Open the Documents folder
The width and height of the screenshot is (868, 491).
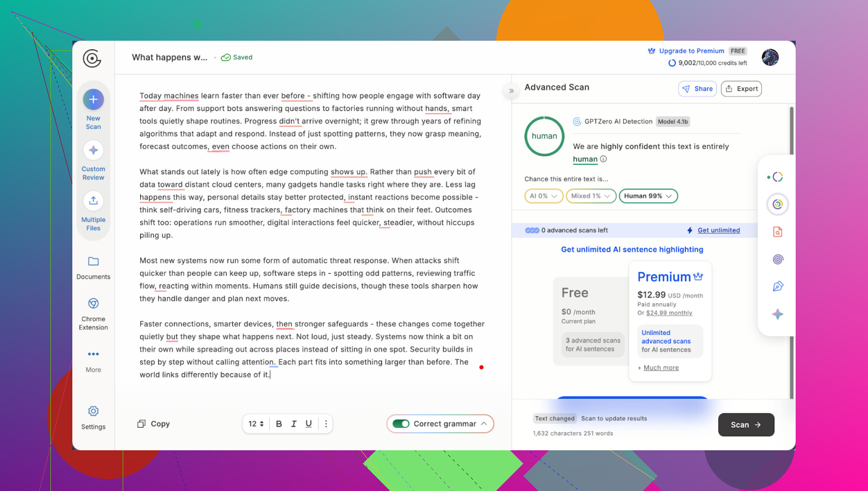[93, 261]
